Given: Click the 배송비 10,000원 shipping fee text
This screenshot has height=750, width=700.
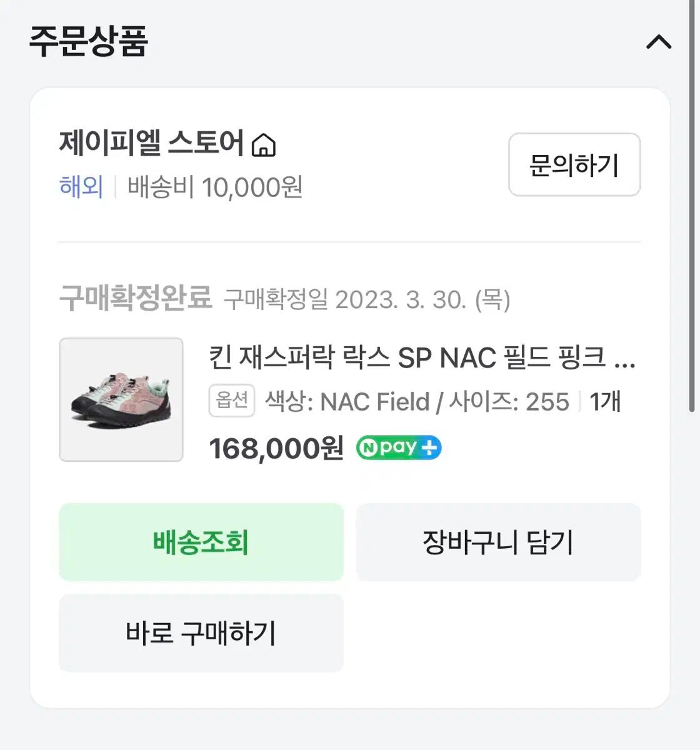Looking at the screenshot, I should coord(215,187).
